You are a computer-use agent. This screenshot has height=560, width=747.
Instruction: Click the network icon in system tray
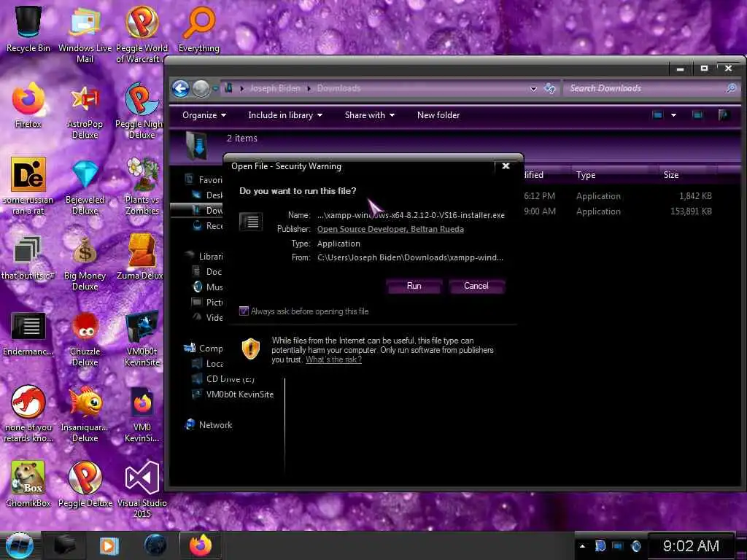(x=618, y=546)
